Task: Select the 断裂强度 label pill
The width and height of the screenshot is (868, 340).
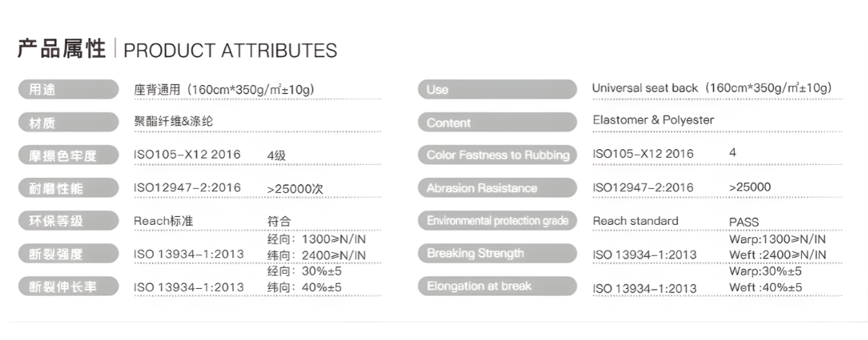Action: (68, 254)
